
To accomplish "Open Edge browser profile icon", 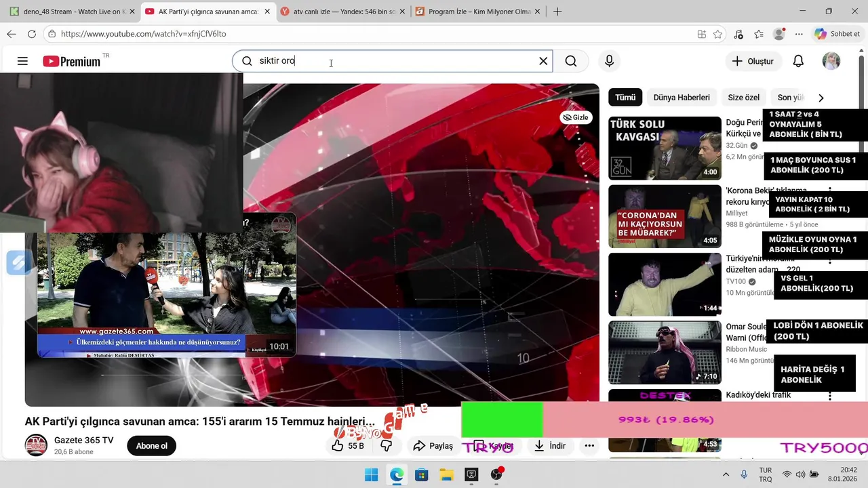I will tap(779, 34).
